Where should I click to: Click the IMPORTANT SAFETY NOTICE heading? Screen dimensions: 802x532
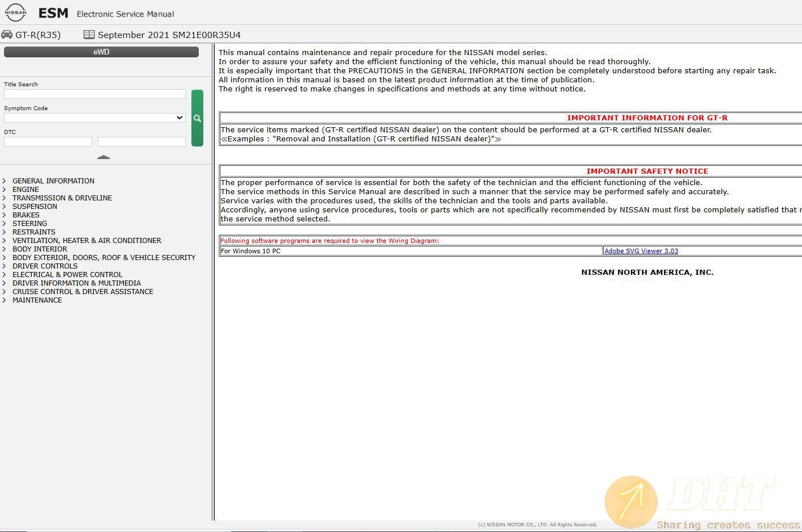pyautogui.click(x=648, y=171)
